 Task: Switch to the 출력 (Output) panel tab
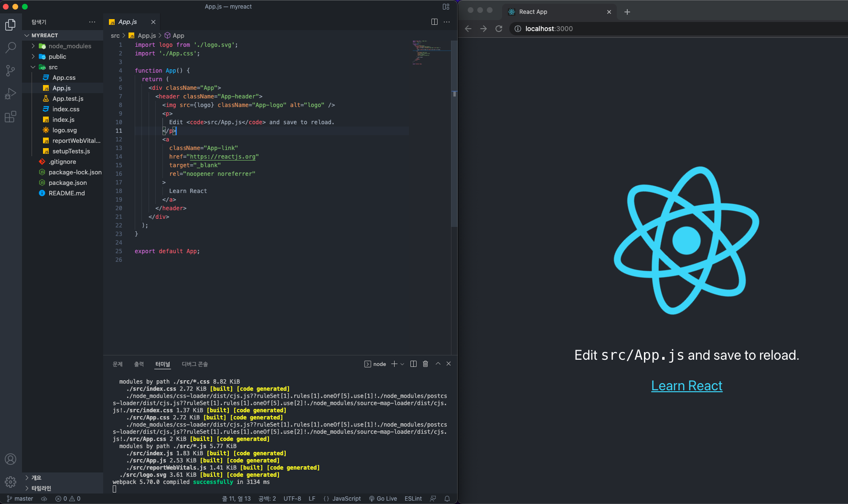(x=139, y=364)
